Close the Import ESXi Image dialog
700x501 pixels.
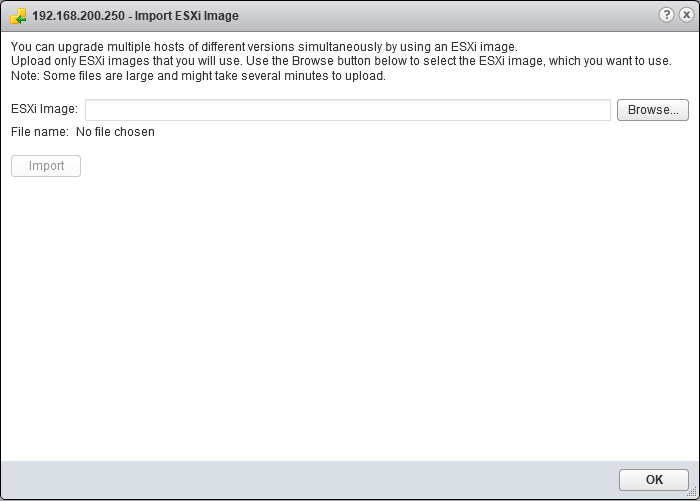click(684, 16)
